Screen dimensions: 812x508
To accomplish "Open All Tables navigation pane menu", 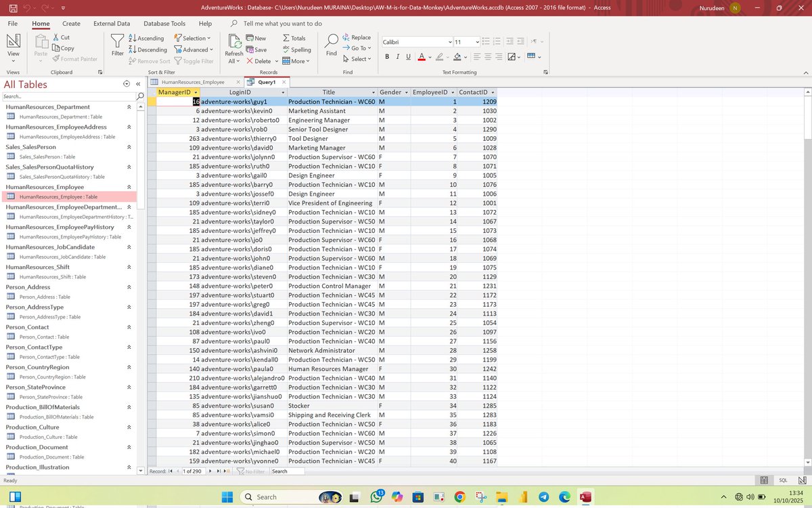I will point(127,84).
